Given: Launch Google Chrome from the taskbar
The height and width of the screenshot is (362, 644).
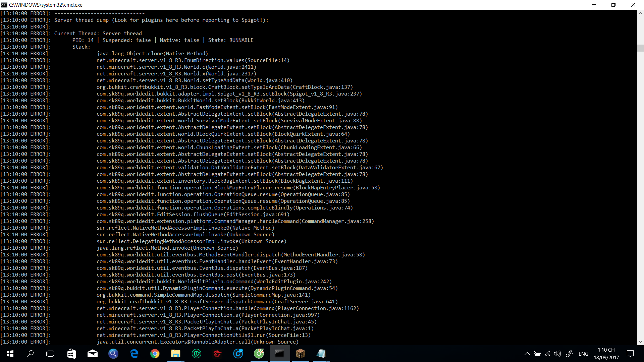Looking at the screenshot, I should click(x=155, y=354).
